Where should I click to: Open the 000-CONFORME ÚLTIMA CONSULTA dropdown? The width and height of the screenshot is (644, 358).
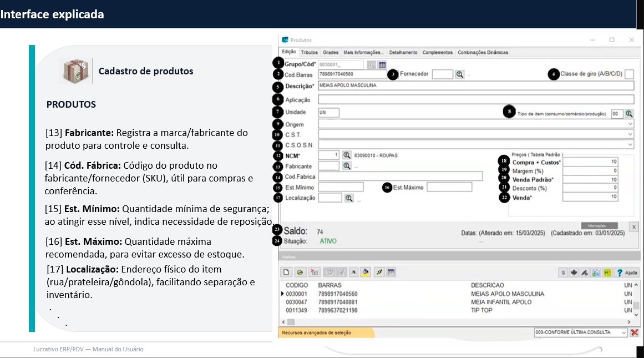pos(624,332)
